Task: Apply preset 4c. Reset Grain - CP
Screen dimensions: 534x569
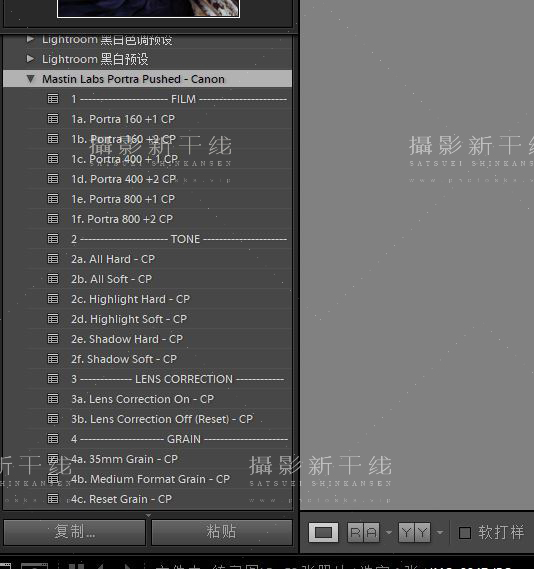Action: coord(122,499)
